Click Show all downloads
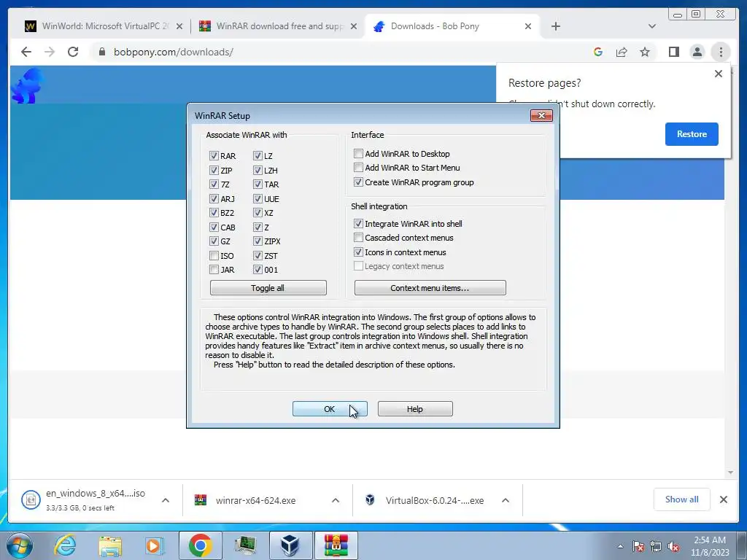Image resolution: width=747 pixels, height=560 pixels. point(682,499)
